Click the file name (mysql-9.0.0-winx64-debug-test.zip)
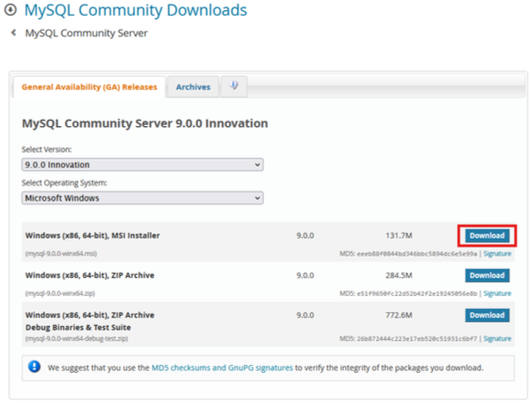The height and width of the screenshot is (403, 532). click(77, 338)
